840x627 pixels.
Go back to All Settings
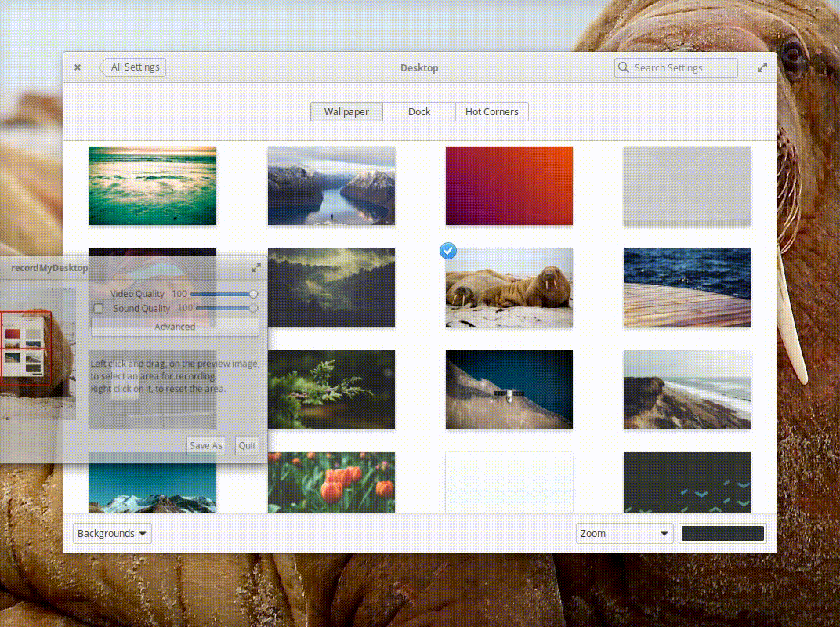click(x=132, y=67)
